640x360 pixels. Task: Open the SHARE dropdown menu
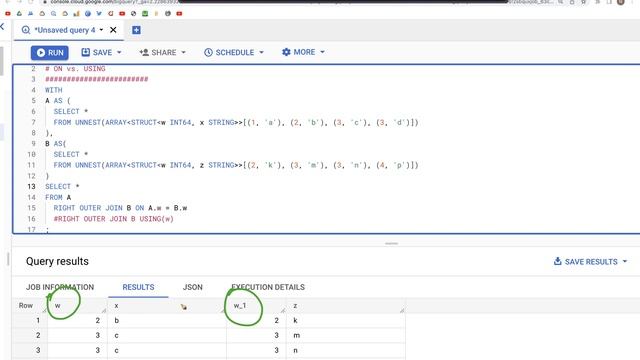pos(162,53)
